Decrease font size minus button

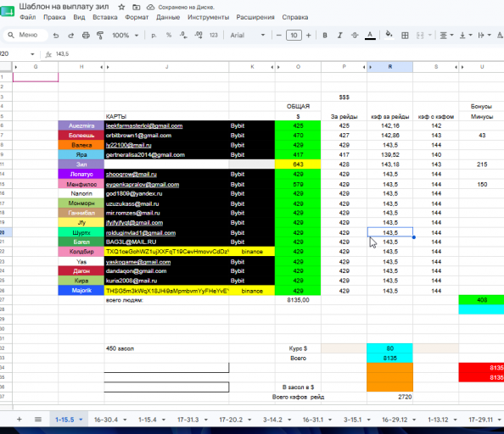278,36
